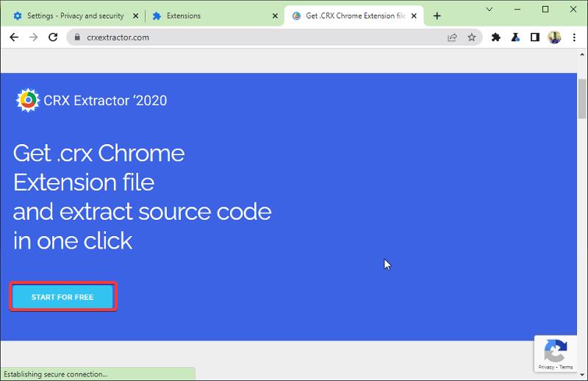588x381 pixels.
Task: Click the START FOR FREE button
Action: [x=62, y=297]
